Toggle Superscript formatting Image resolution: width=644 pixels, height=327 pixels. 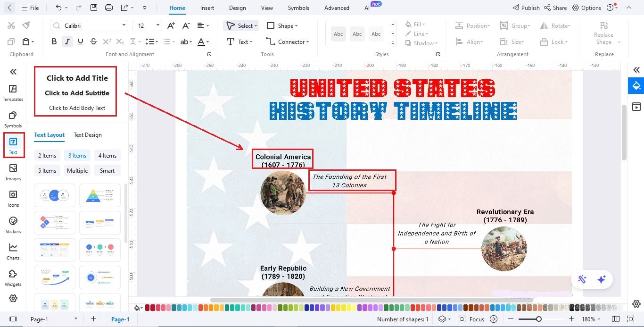[x=107, y=42]
